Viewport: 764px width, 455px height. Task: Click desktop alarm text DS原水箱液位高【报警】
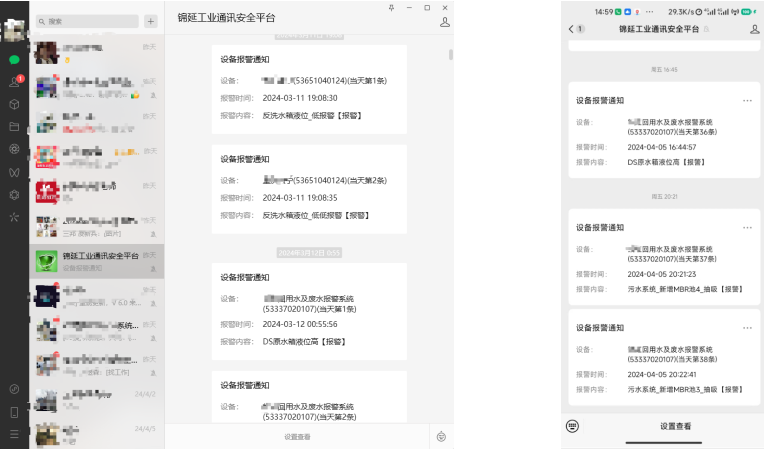click(x=304, y=342)
